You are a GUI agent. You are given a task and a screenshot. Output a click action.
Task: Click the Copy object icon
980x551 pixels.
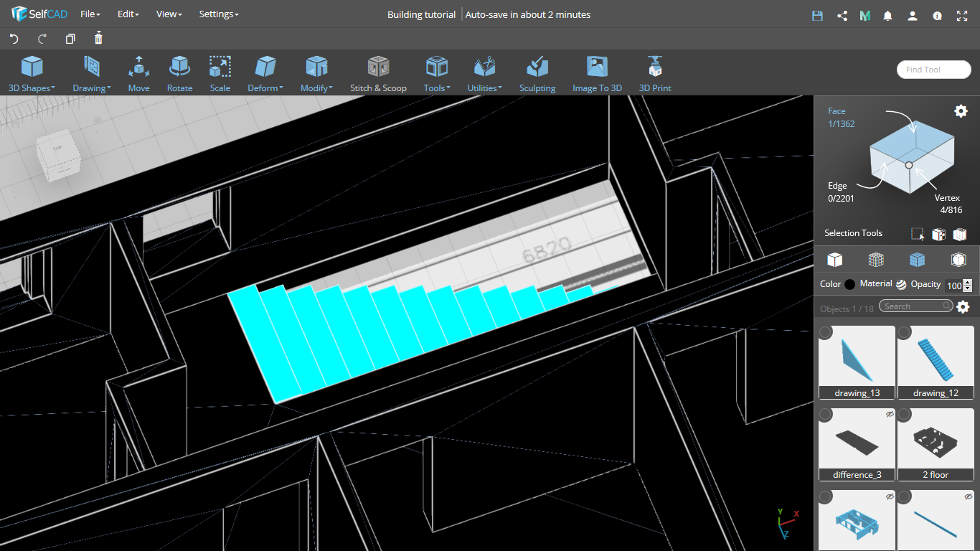[70, 39]
